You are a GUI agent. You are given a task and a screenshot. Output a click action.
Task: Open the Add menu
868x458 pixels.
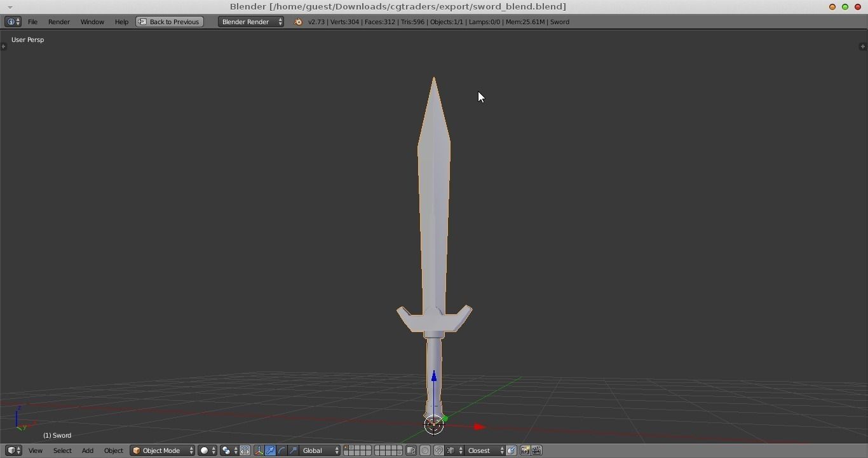[x=88, y=450]
